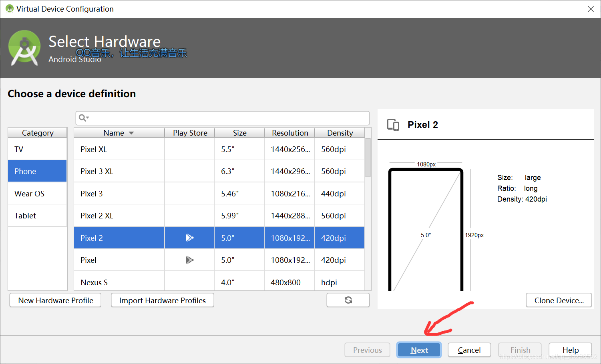This screenshot has height=364, width=601.
Task: Select the Pixel 2 XL device row
Action: [x=219, y=216]
